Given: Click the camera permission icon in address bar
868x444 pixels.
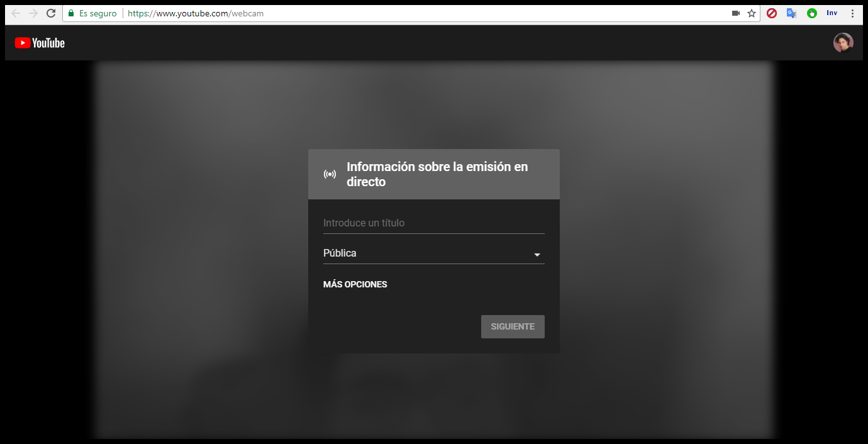Looking at the screenshot, I should pos(735,13).
